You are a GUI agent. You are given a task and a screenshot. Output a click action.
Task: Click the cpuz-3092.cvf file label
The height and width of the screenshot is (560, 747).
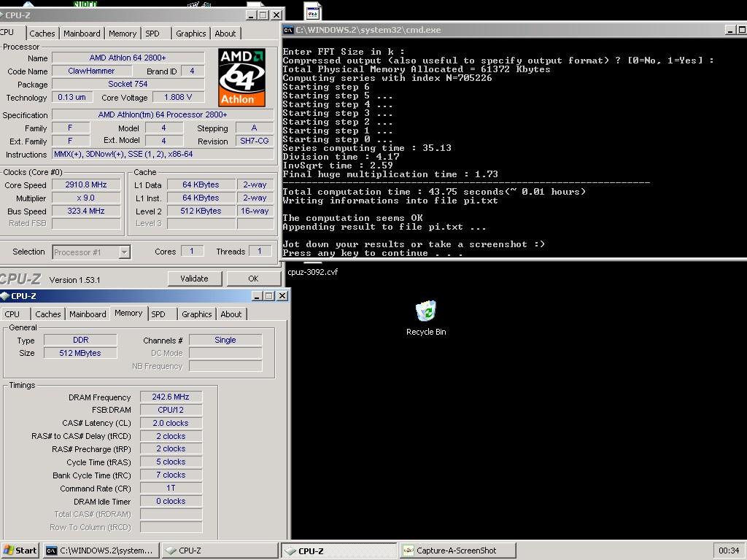click(x=312, y=272)
